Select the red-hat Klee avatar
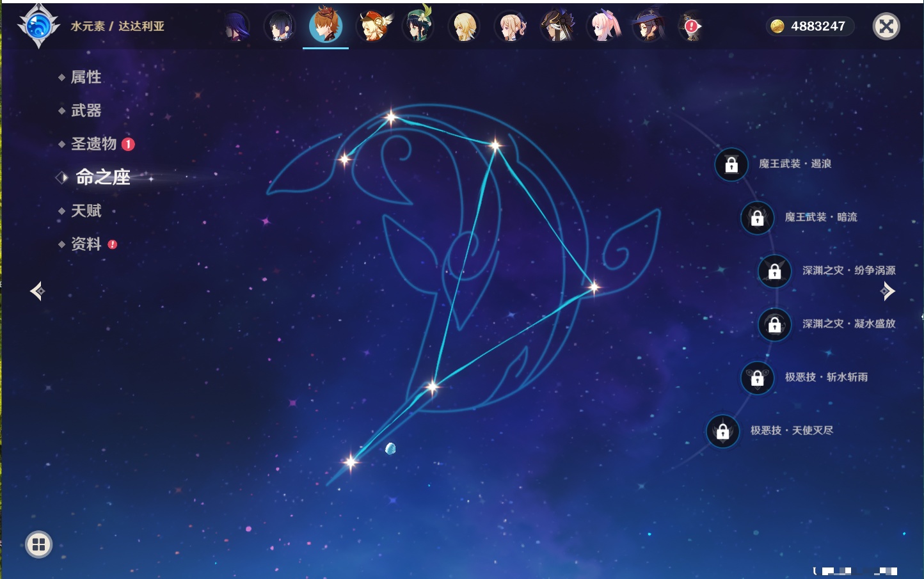This screenshot has height=579, width=924. click(374, 27)
